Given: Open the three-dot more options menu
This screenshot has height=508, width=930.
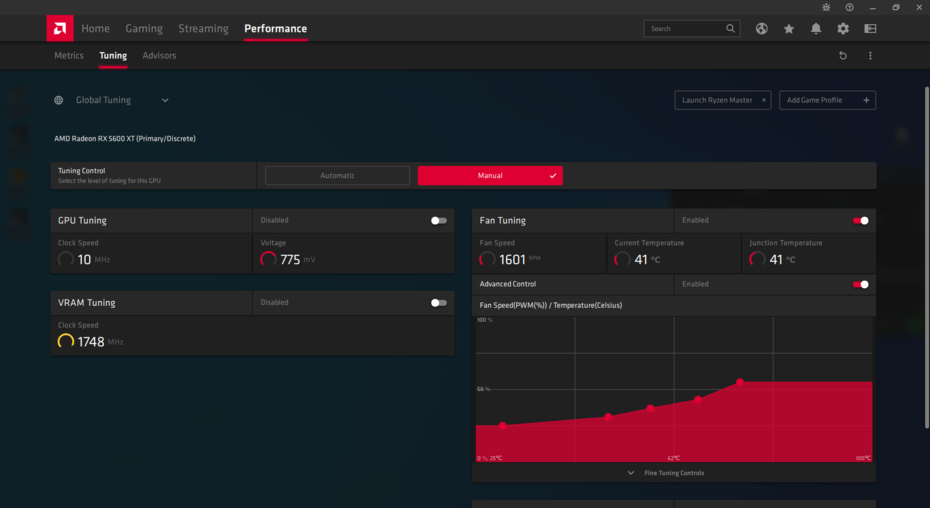Looking at the screenshot, I should tap(870, 56).
